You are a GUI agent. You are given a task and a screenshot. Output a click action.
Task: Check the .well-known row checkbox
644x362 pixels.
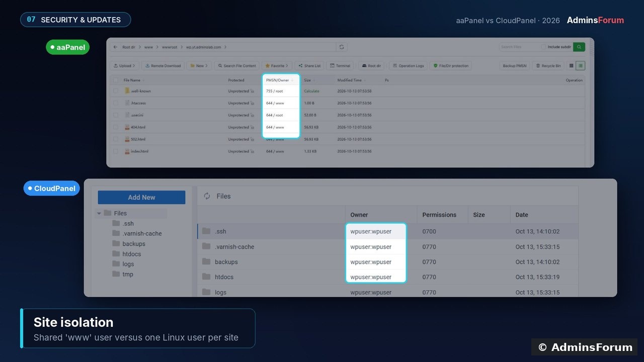(x=116, y=91)
